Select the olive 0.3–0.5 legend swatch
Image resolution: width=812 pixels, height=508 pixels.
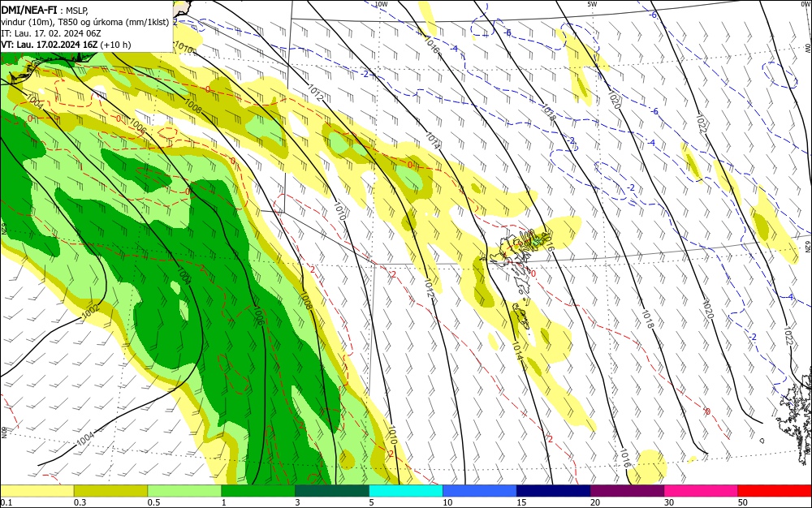click(x=110, y=491)
